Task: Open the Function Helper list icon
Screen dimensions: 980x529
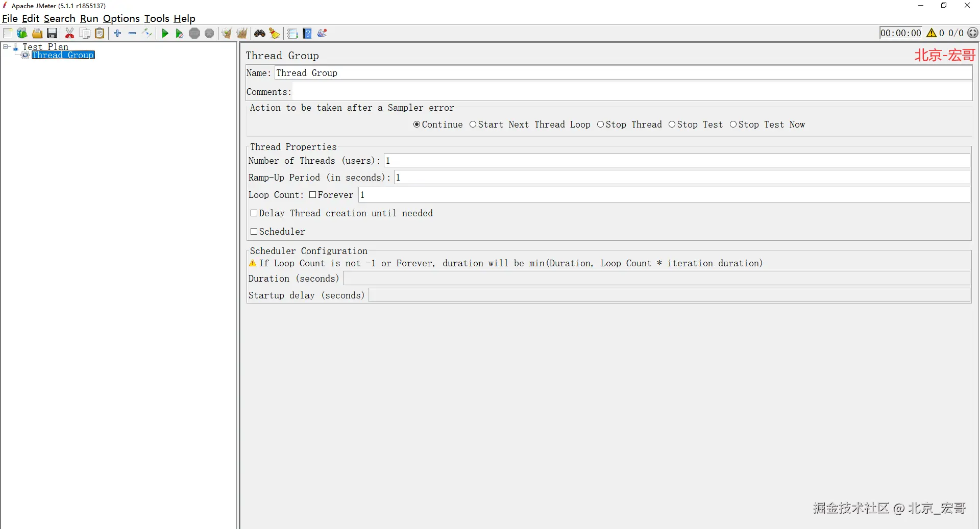Action: [x=292, y=33]
